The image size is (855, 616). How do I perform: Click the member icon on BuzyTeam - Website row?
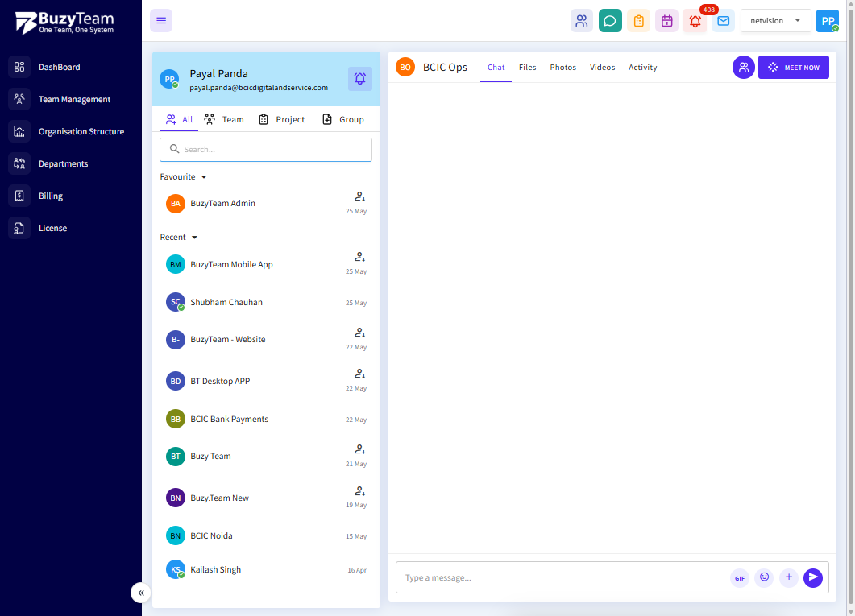pyautogui.click(x=359, y=333)
